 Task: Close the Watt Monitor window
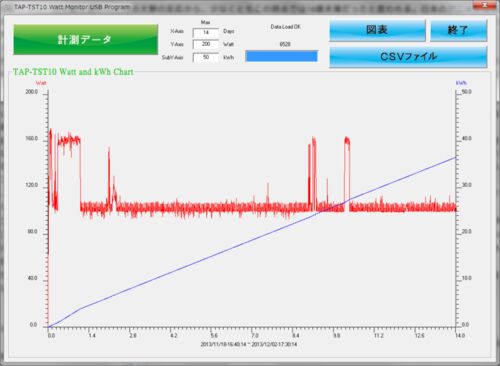[485, 5]
